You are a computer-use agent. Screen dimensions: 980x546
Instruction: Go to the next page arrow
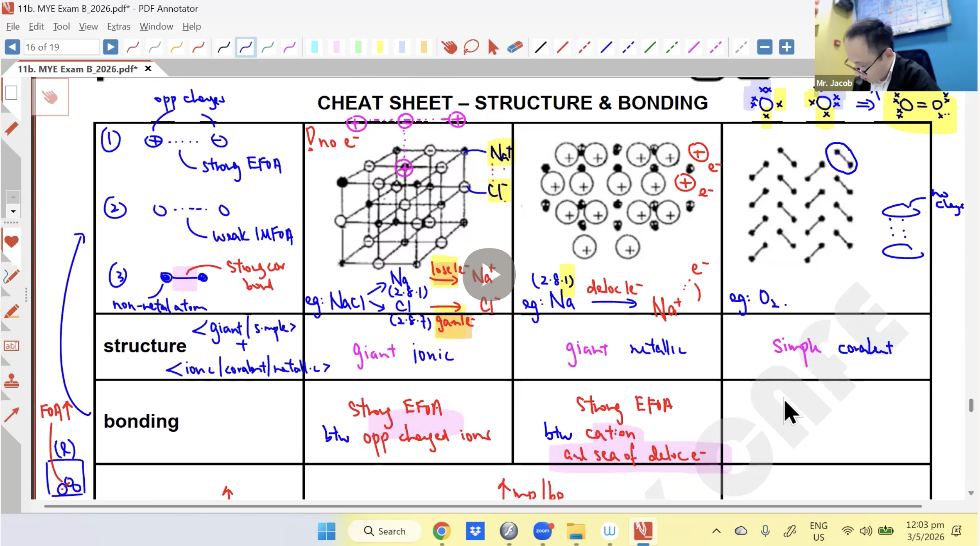pos(110,47)
